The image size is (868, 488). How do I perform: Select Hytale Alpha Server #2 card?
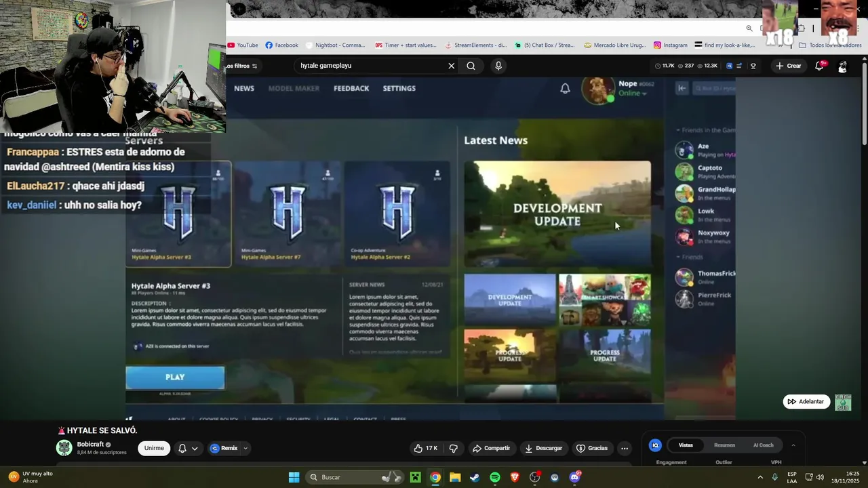397,214
